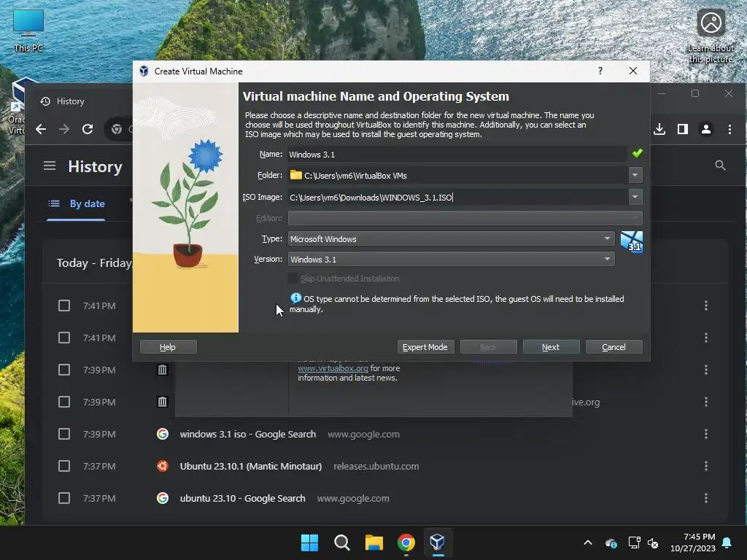747x560 pixels.
Task: Click the Folder path field
Action: 458,175
